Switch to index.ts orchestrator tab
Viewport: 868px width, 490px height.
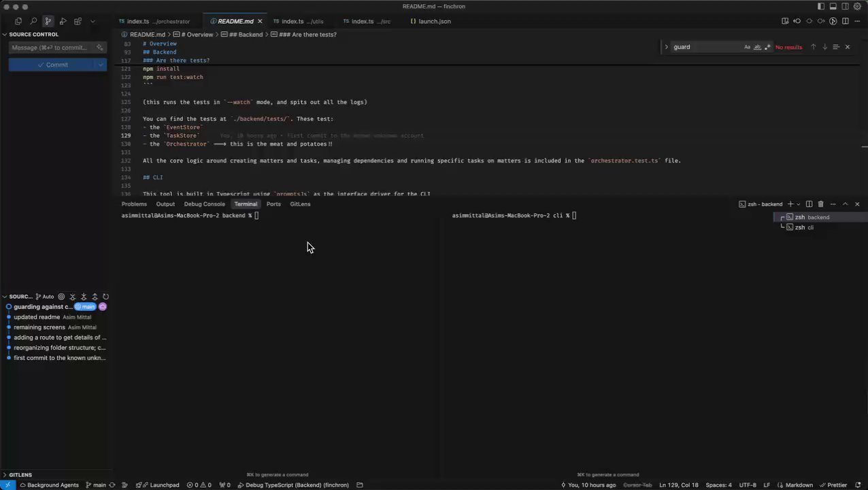coord(158,21)
